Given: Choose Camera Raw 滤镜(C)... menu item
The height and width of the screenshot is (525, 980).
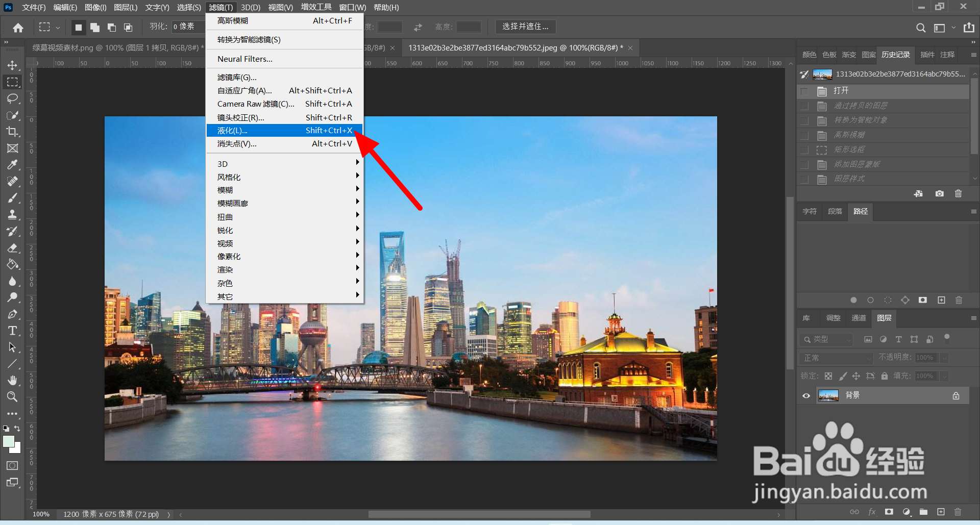Looking at the screenshot, I should tap(284, 104).
